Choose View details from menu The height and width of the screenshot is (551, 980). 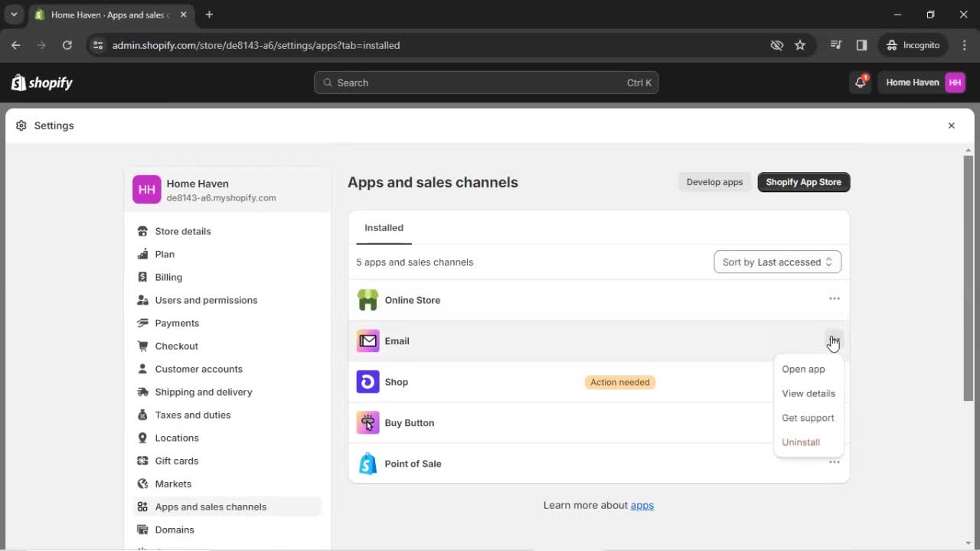coord(808,393)
